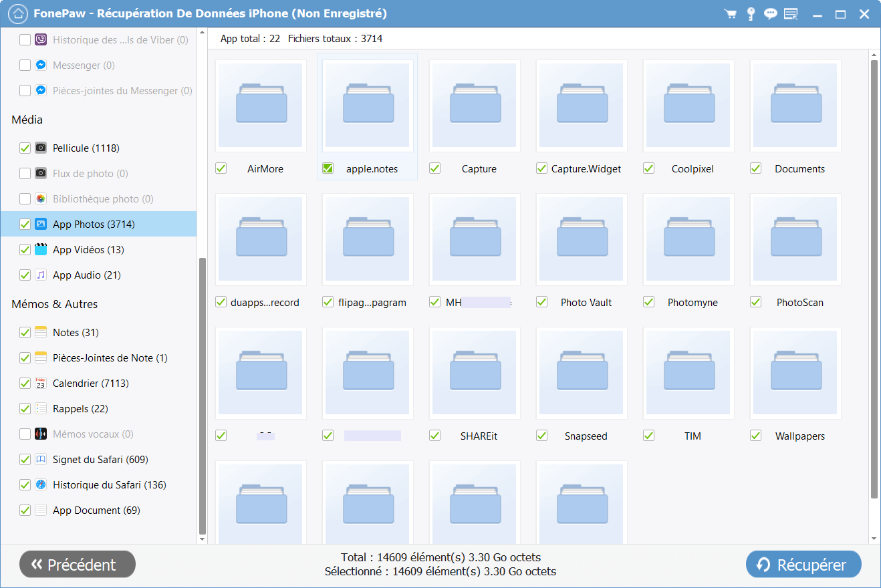Click the Historique du Safari compass icon
The image size is (881, 588).
[x=41, y=485]
